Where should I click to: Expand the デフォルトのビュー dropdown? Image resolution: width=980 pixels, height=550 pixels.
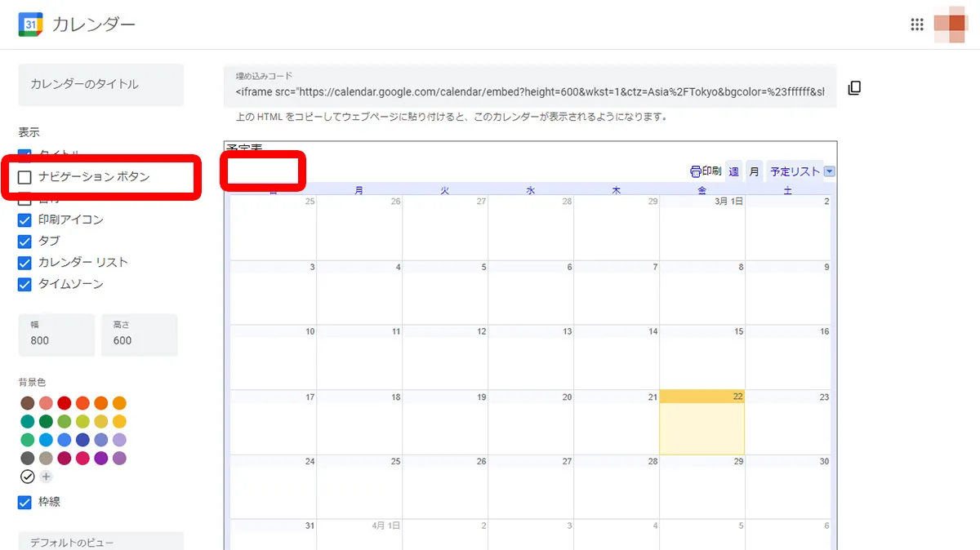(x=100, y=542)
